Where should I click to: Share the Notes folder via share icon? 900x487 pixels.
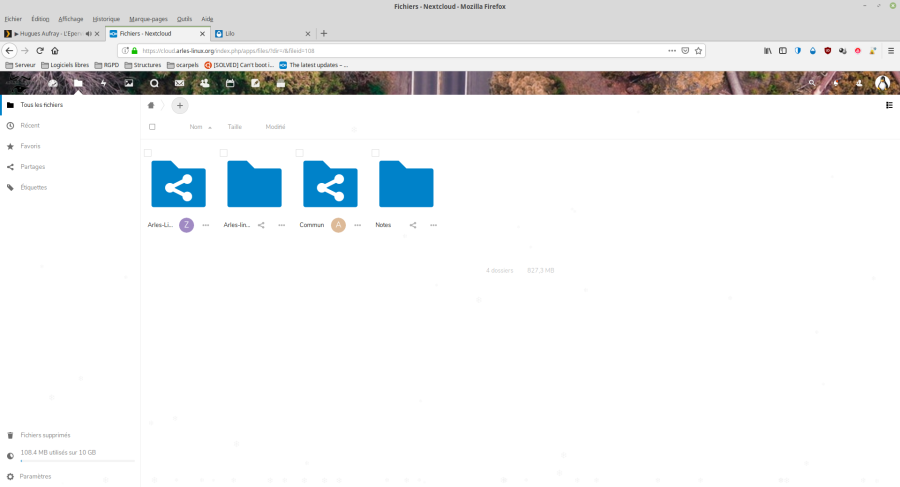[x=413, y=225]
